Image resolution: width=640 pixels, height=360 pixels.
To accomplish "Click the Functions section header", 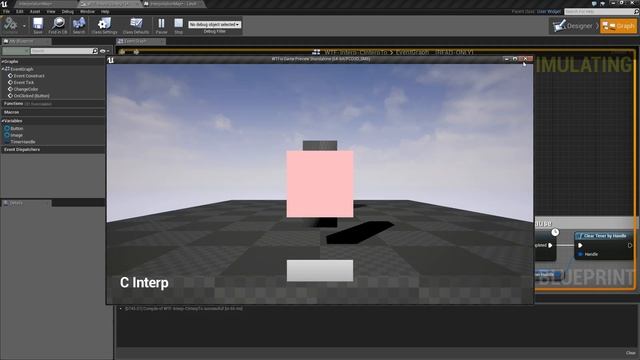I will pyautogui.click(x=53, y=104).
